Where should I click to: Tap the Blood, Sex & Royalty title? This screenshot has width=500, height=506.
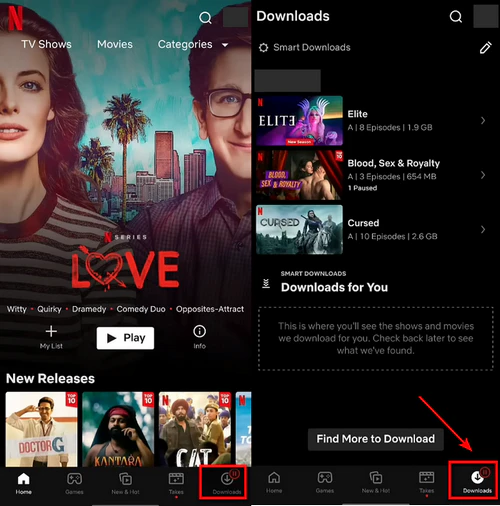coord(394,163)
